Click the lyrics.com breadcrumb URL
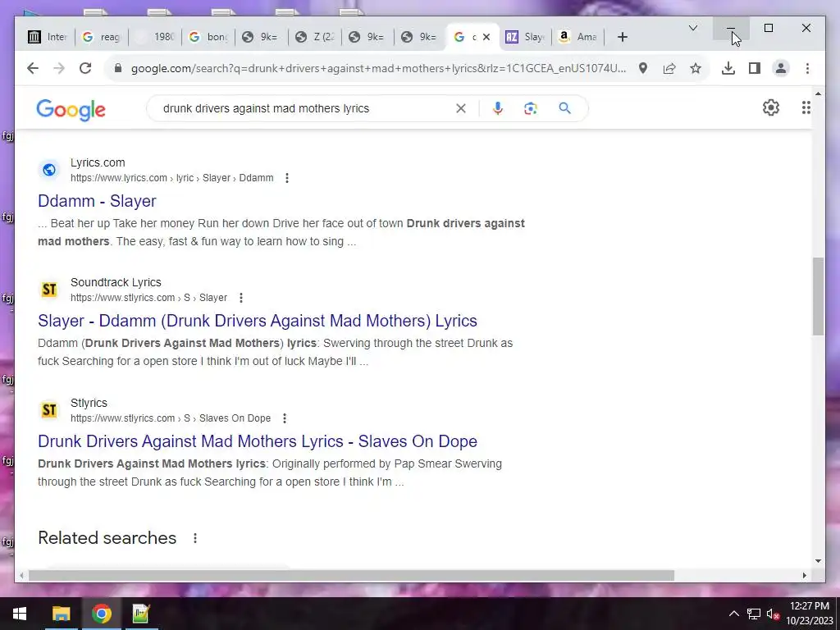Image resolution: width=840 pixels, height=630 pixels. (x=172, y=178)
